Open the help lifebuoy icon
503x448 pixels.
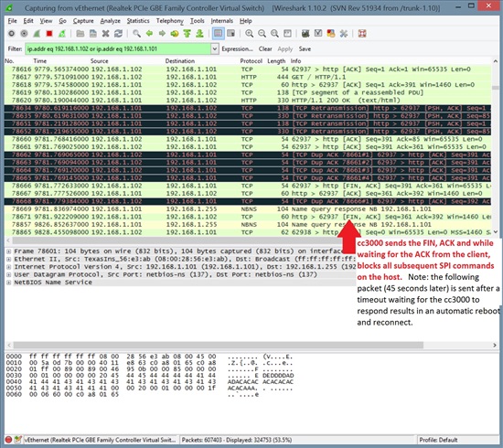click(362, 33)
